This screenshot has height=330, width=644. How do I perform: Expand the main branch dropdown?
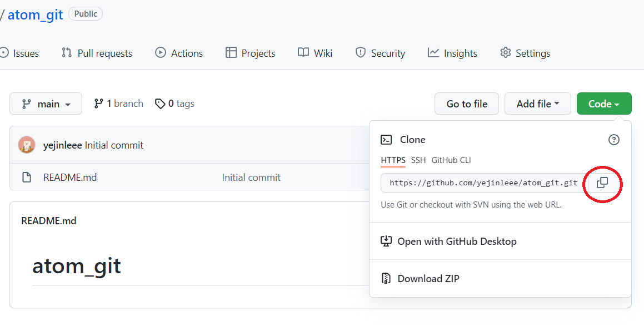46,104
